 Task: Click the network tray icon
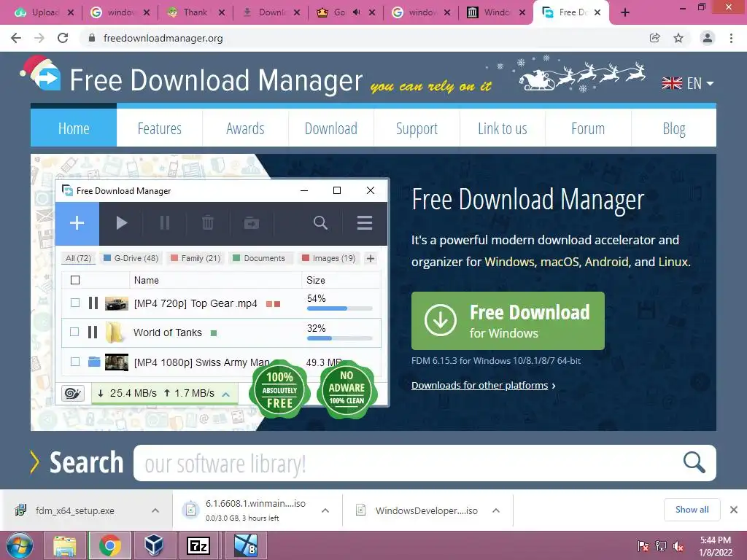(x=661, y=545)
